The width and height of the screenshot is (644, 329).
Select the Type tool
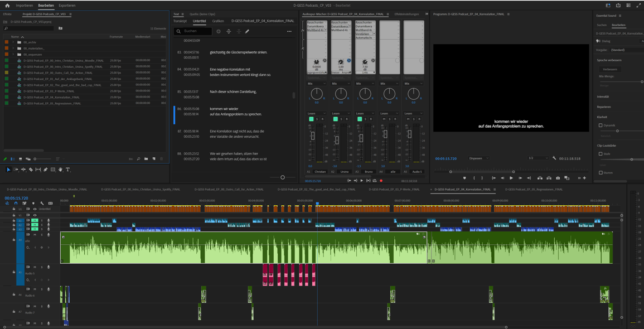(68, 169)
